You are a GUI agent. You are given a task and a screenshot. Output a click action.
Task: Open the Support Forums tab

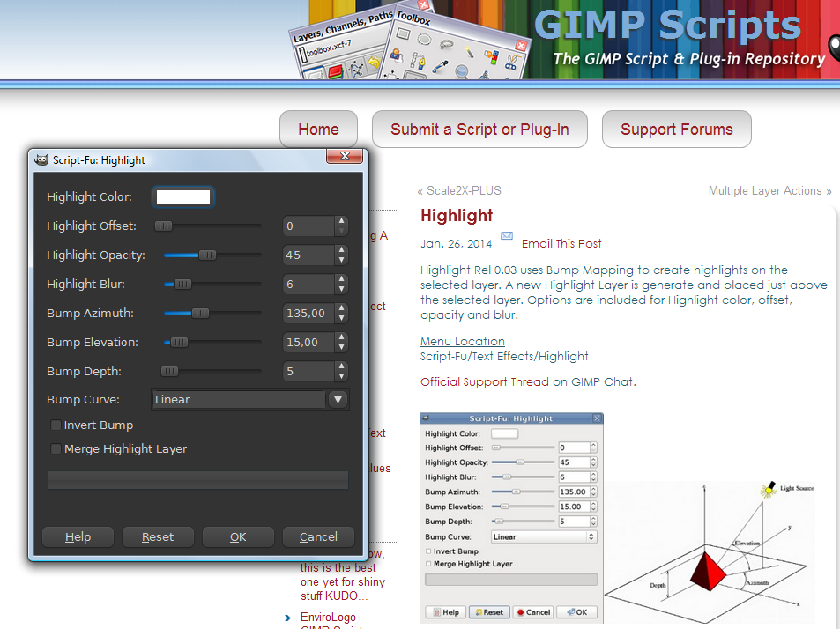677,129
